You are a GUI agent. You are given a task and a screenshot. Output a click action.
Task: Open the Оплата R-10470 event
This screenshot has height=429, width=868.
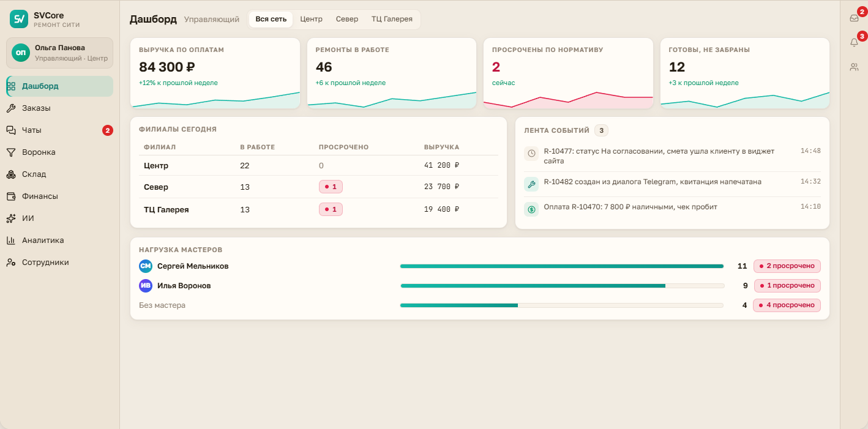pyautogui.click(x=672, y=209)
